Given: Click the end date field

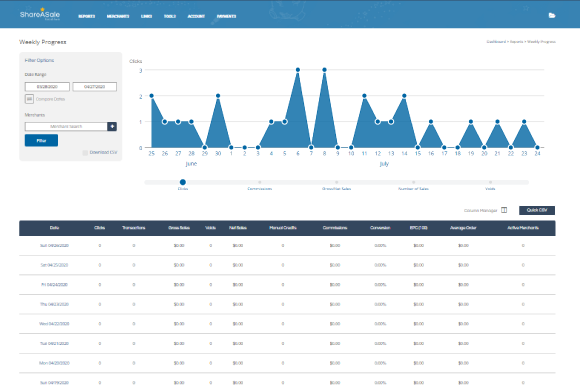Looking at the screenshot, I should (x=94, y=87).
